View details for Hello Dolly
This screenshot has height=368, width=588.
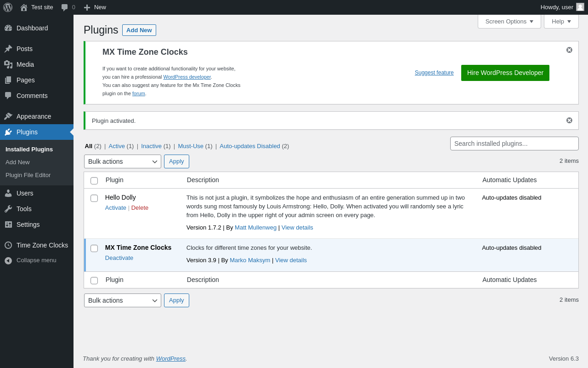point(297,228)
